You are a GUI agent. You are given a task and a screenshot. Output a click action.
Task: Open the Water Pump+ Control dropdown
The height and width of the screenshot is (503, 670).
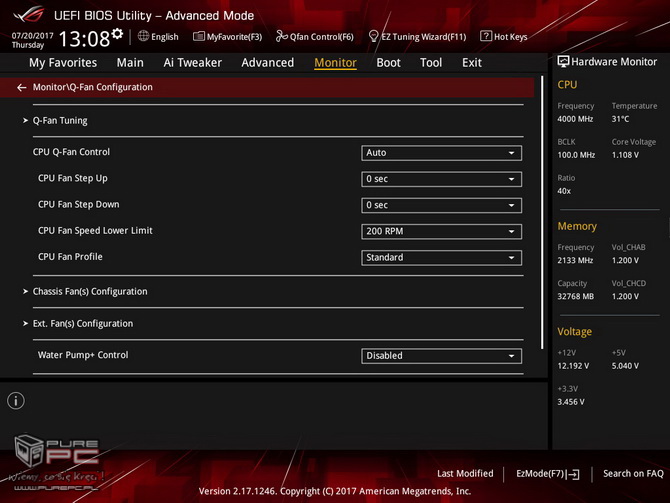click(x=441, y=356)
